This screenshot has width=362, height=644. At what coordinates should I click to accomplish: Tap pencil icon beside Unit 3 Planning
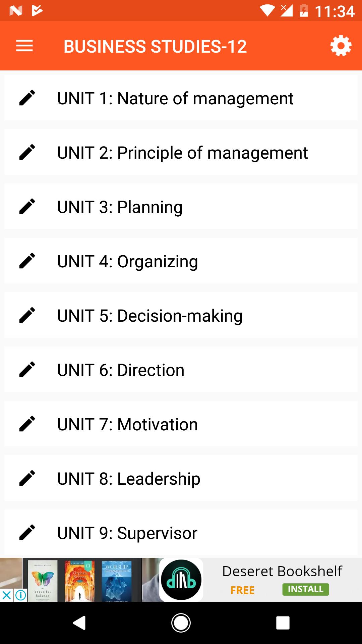[27, 207]
